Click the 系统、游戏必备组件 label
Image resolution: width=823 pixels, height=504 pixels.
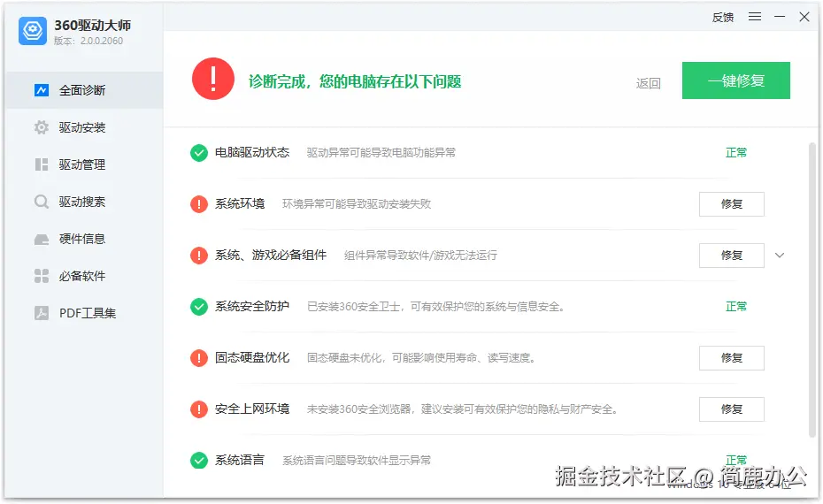coord(271,255)
